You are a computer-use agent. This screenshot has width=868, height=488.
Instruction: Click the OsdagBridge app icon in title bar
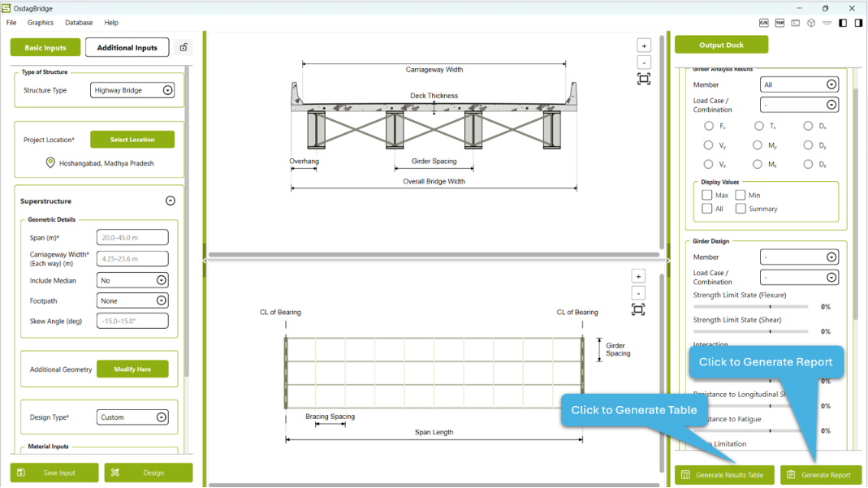click(x=6, y=8)
